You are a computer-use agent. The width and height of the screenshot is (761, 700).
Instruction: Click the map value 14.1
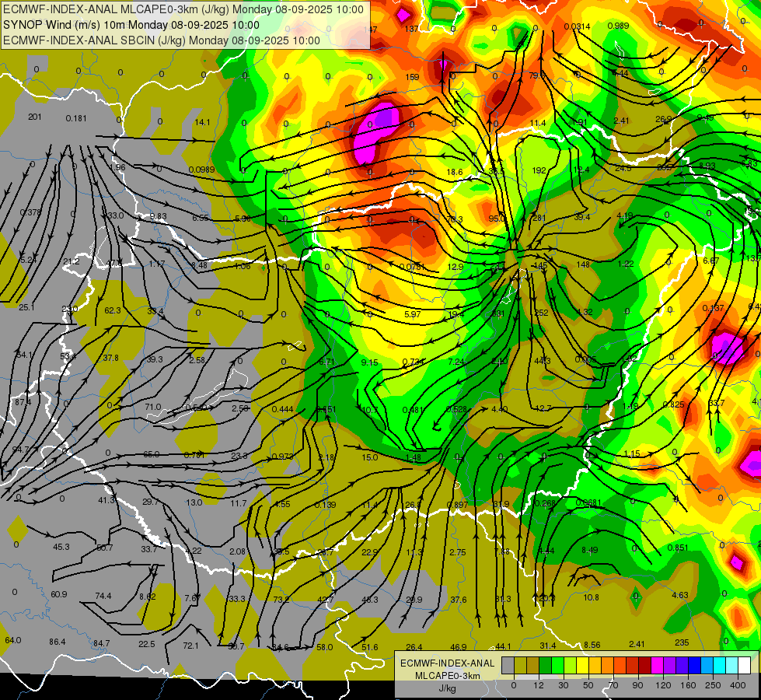[x=202, y=122]
